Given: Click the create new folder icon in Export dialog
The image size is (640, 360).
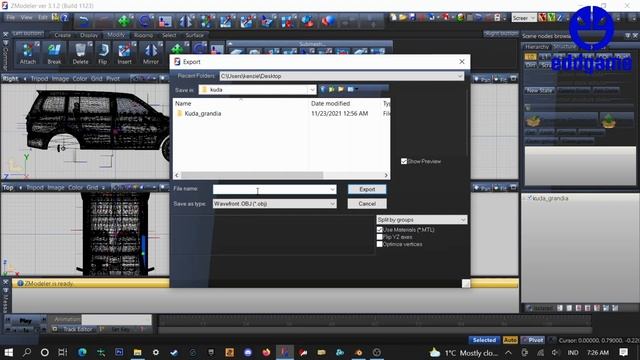Looking at the screenshot, I should [x=341, y=89].
